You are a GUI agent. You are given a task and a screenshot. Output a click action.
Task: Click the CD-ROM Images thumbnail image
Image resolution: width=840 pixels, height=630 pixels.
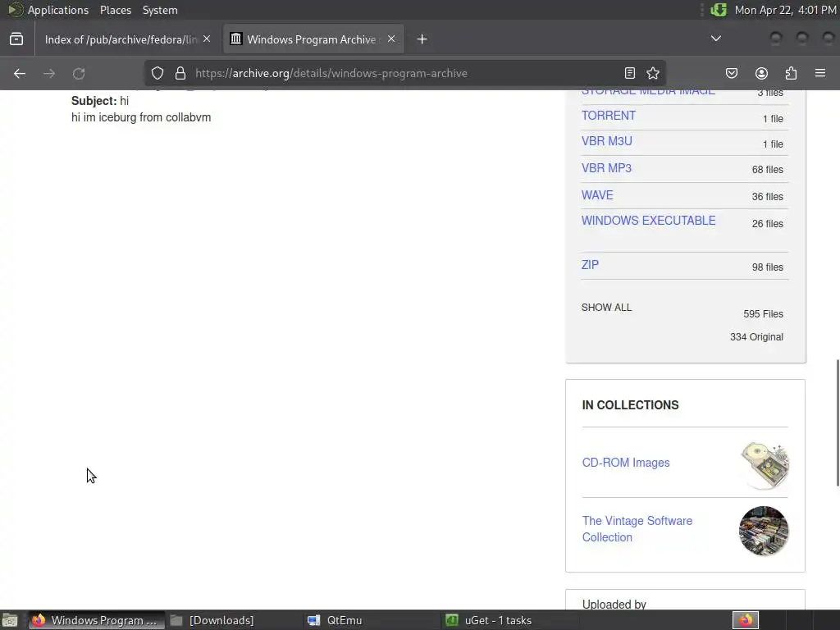765,465
